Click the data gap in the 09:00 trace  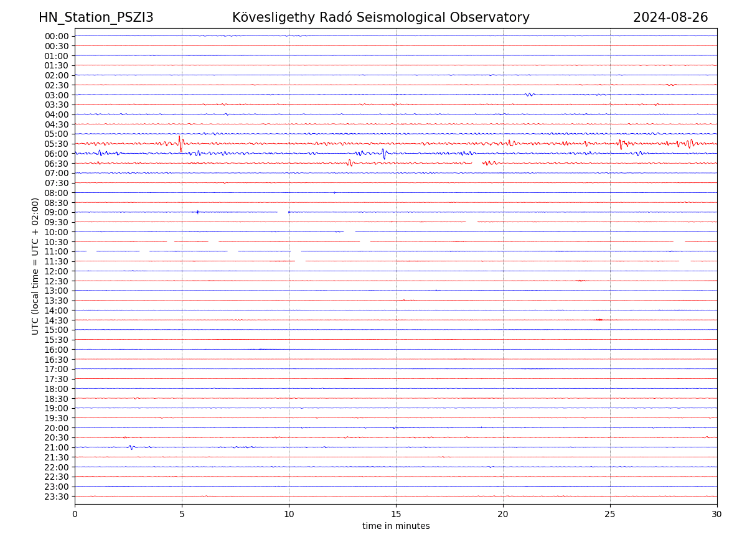point(283,212)
